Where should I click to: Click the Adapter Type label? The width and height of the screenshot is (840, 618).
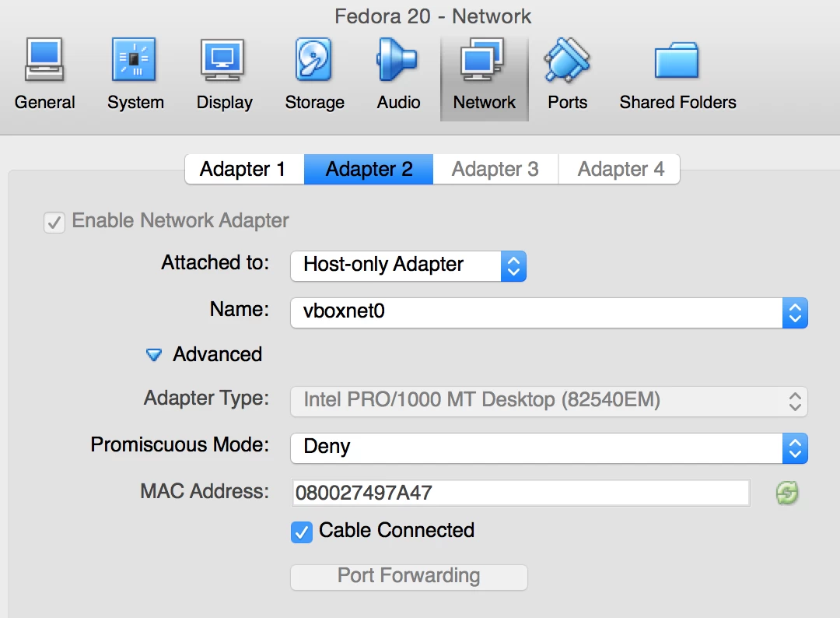click(206, 399)
